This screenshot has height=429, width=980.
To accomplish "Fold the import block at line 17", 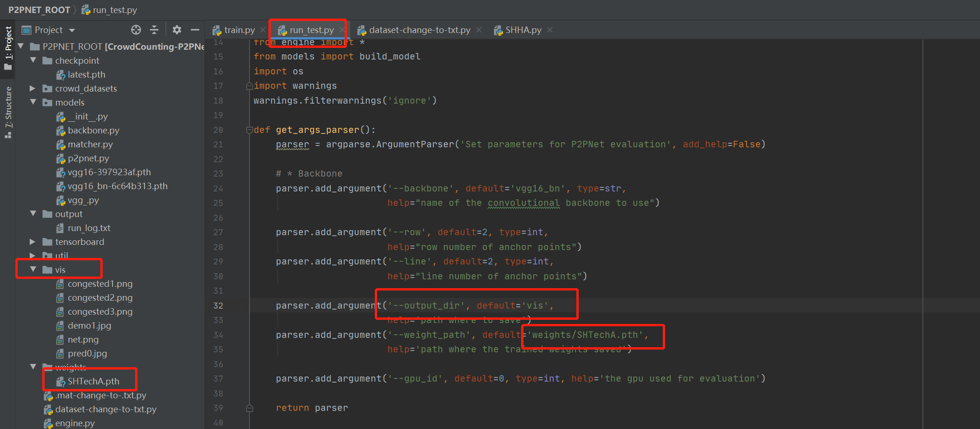I will point(249,86).
